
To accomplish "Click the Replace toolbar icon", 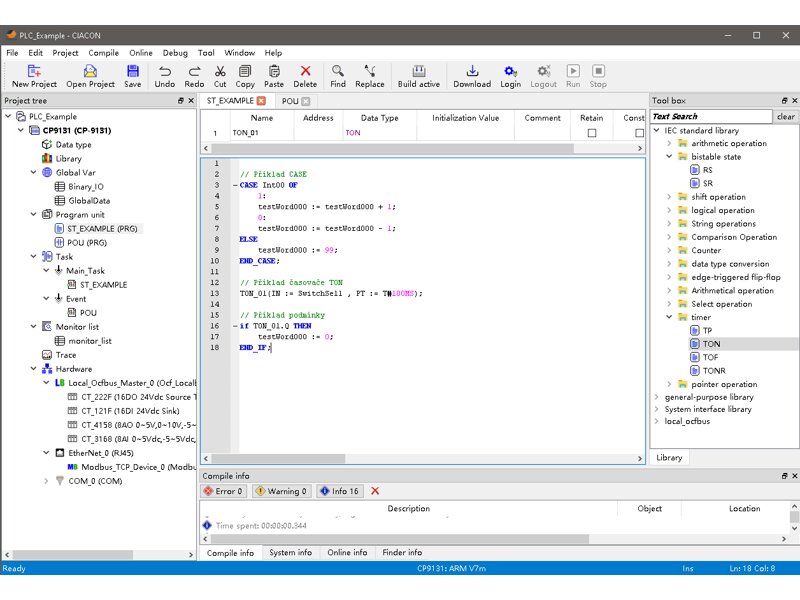I will [x=369, y=72].
